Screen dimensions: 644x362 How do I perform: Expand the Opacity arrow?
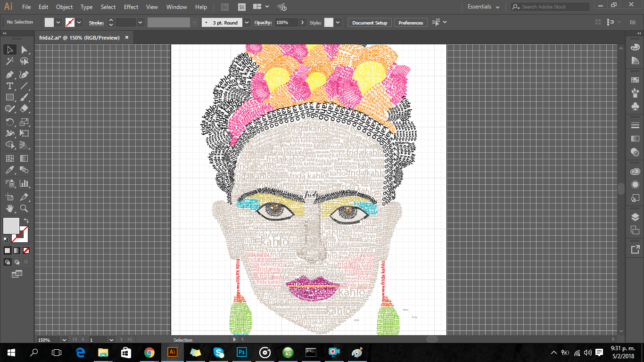coord(302,22)
